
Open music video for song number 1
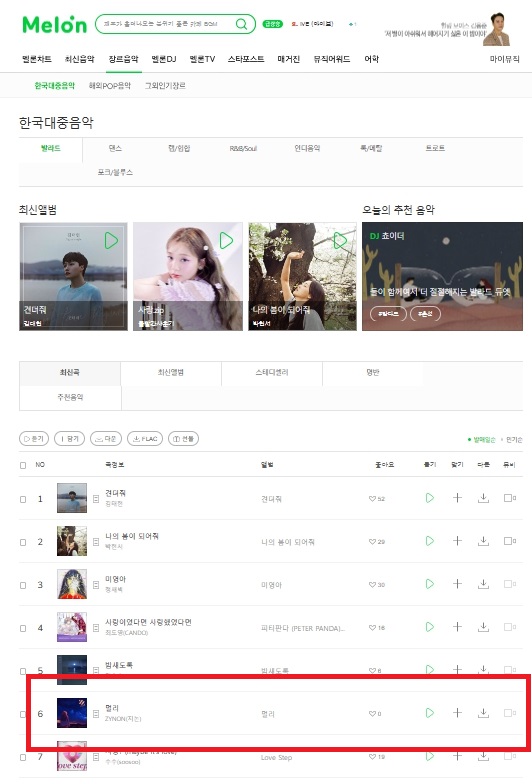tap(510, 498)
